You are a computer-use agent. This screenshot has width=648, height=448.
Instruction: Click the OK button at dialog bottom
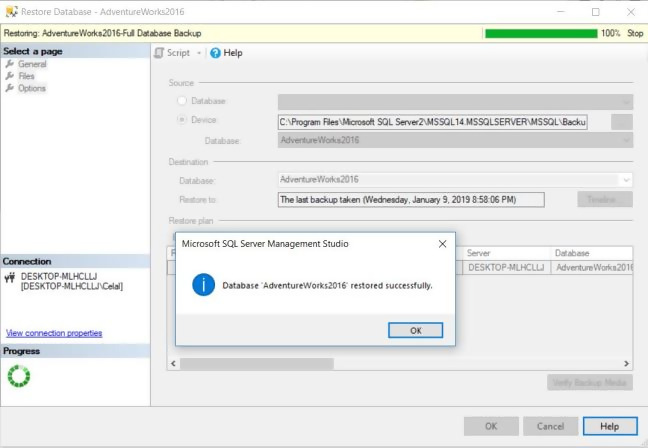pos(491,426)
